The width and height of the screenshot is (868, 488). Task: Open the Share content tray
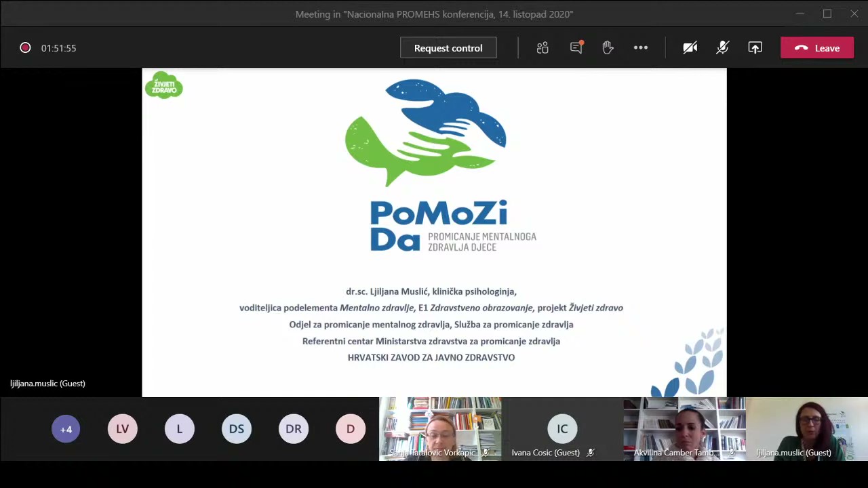[x=755, y=48]
